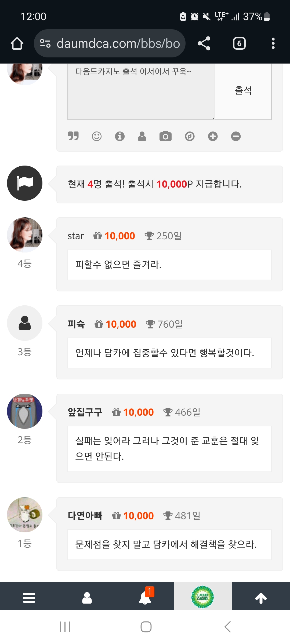
Task: Open the browser tab switcher showing 6
Action: pyautogui.click(x=239, y=43)
